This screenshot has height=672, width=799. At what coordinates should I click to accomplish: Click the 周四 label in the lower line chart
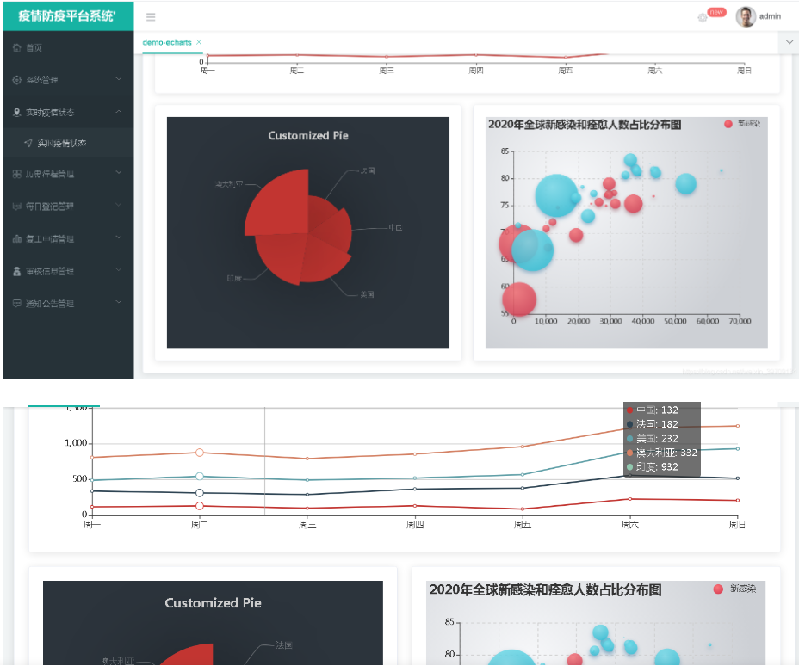pyautogui.click(x=415, y=524)
